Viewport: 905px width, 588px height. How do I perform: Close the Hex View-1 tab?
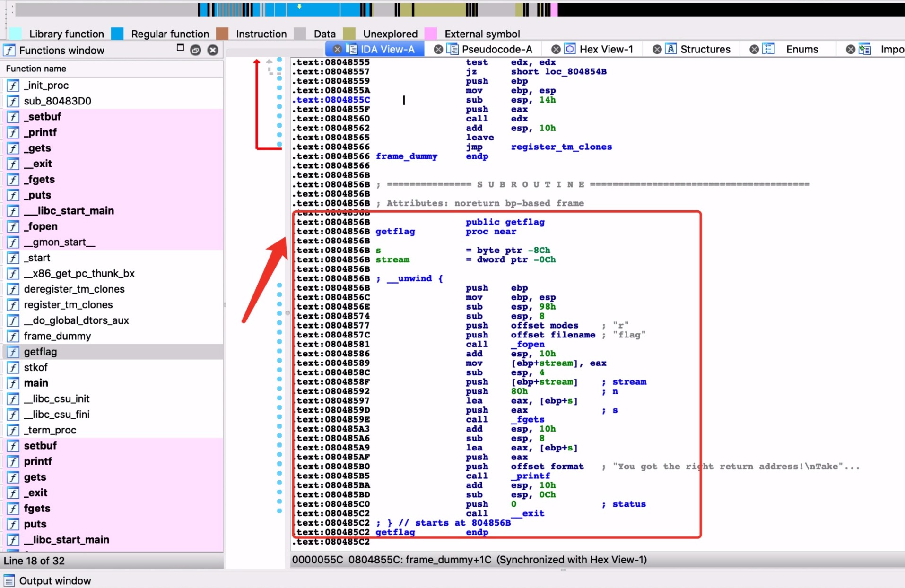[556, 49]
